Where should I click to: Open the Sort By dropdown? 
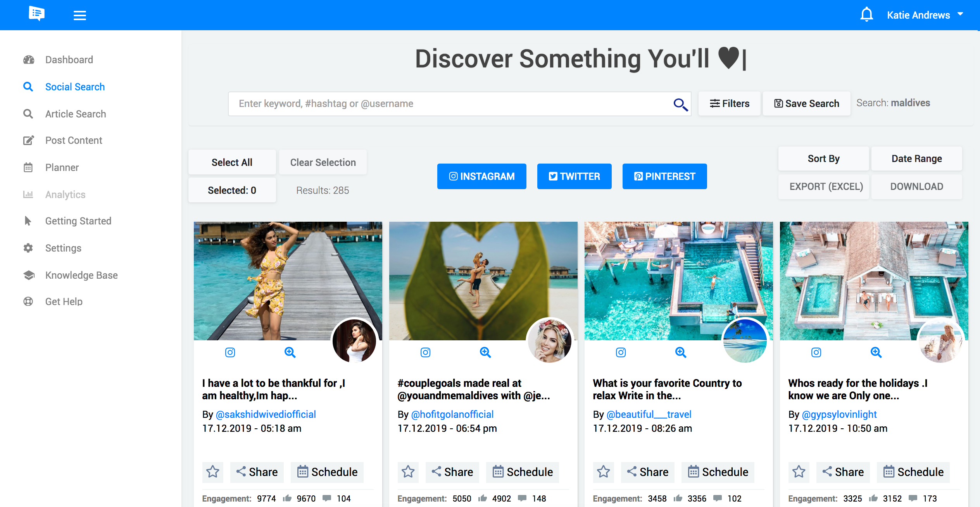click(823, 159)
